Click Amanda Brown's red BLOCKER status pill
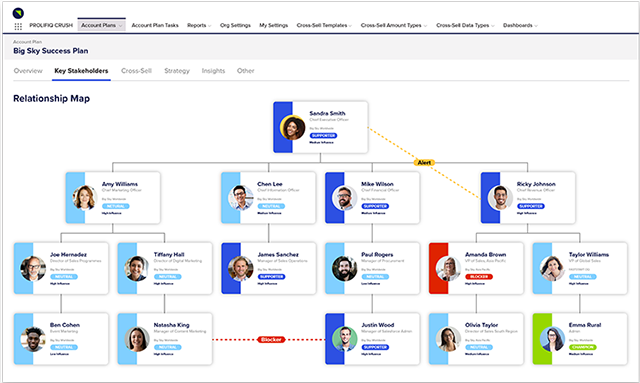640x383 pixels. pos(479,277)
